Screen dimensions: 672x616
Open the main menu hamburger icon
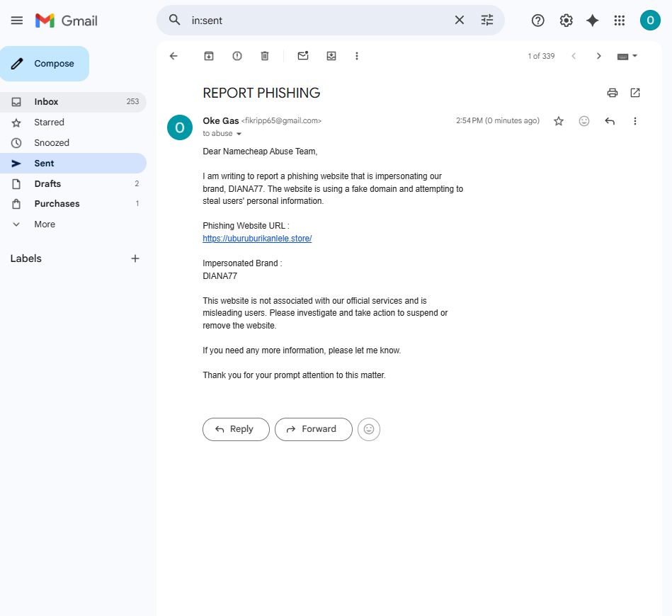pyautogui.click(x=17, y=20)
